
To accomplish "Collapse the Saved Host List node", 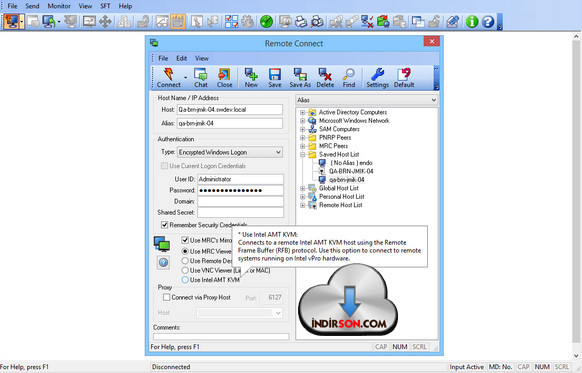I will (x=303, y=154).
